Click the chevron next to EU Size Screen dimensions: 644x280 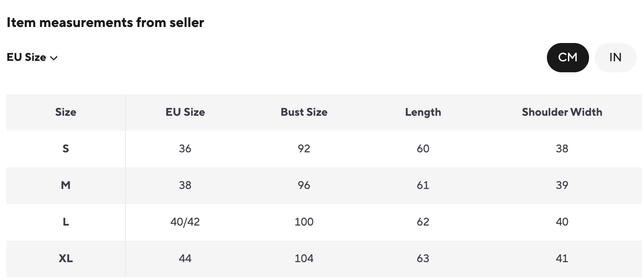coord(54,58)
